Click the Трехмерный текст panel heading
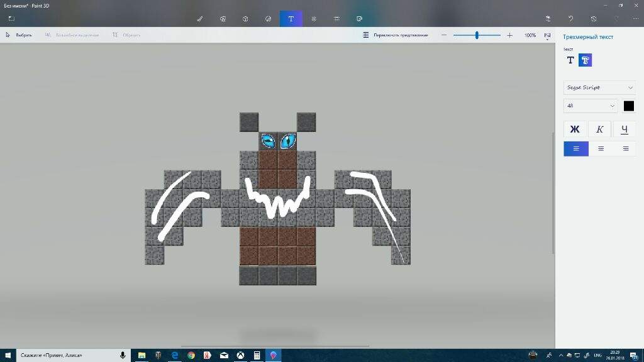The image size is (644, 362). point(588,37)
